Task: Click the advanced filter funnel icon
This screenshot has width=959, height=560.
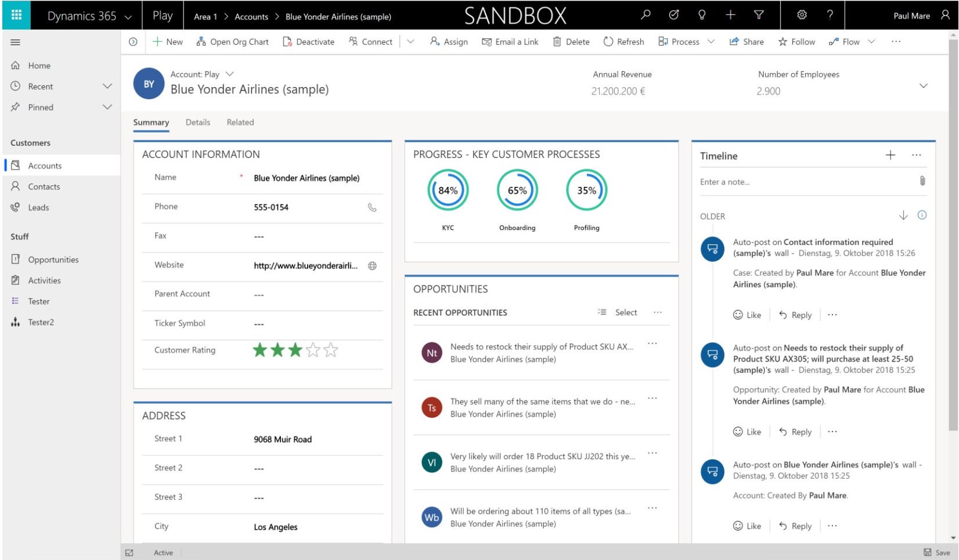Action: tap(758, 15)
